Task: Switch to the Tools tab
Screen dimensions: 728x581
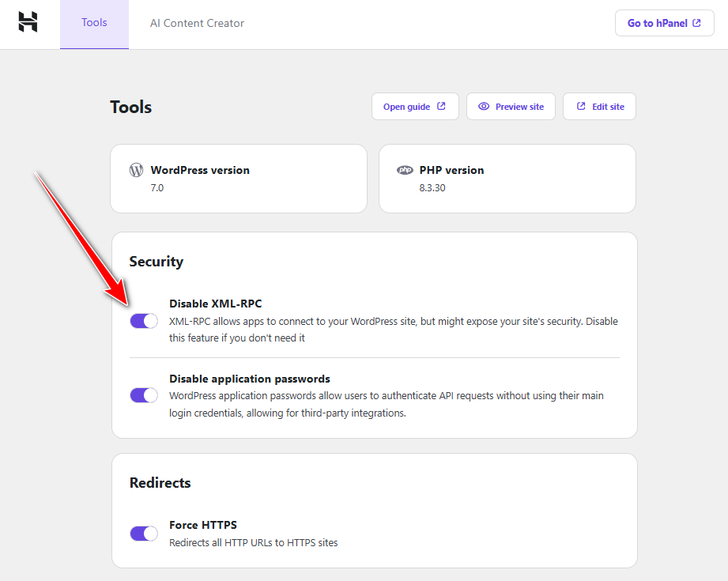Action: pyautogui.click(x=94, y=25)
